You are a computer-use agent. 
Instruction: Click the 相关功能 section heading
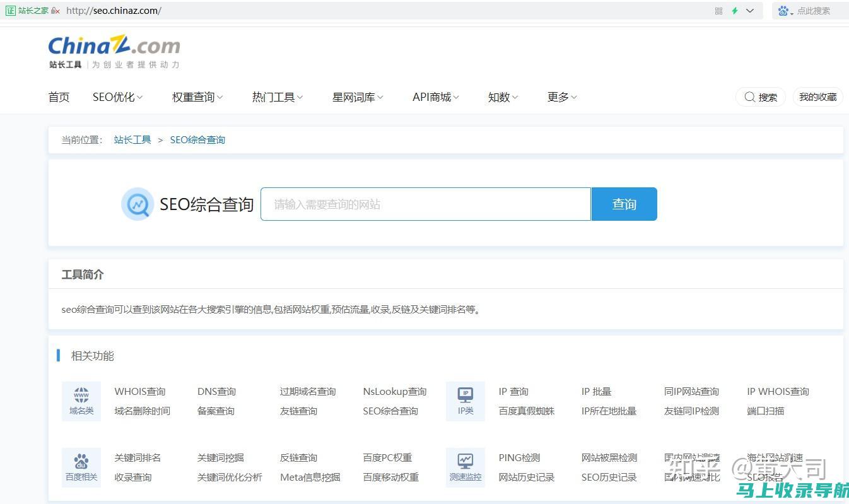click(x=93, y=356)
